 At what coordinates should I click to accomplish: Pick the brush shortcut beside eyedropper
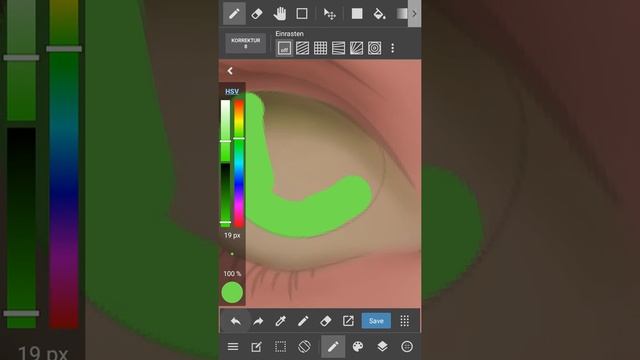tap(303, 321)
